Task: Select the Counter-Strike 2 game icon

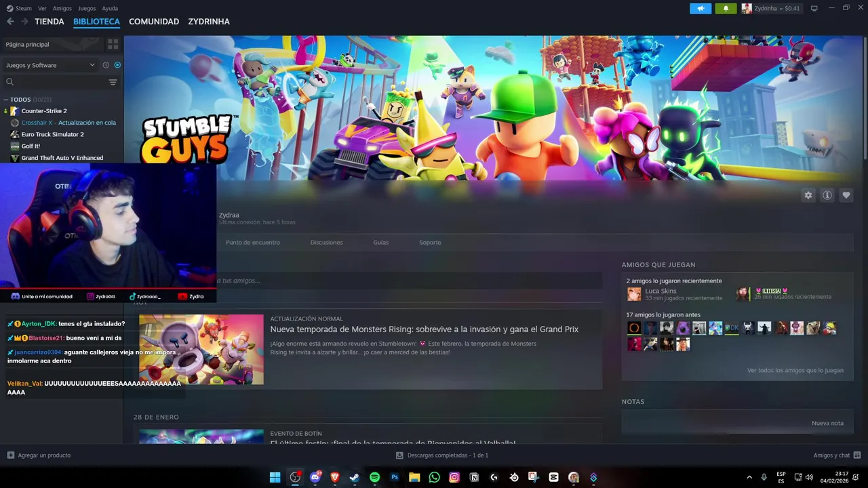Action: point(14,111)
